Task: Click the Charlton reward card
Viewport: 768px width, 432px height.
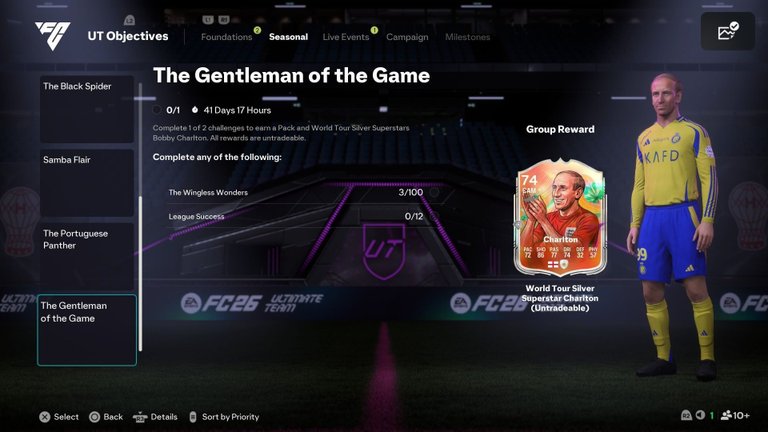Action: point(560,218)
